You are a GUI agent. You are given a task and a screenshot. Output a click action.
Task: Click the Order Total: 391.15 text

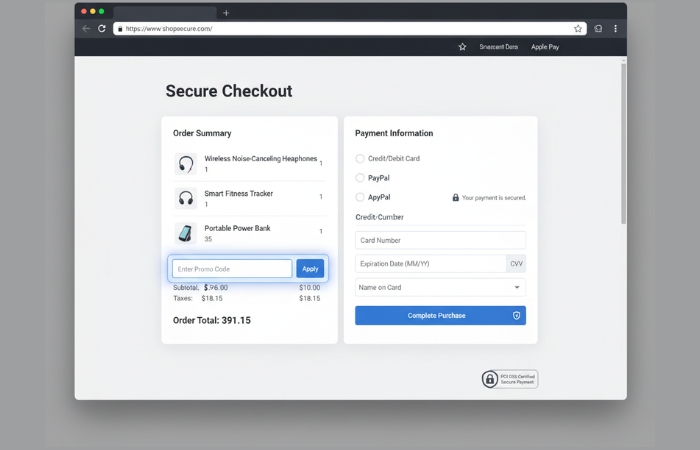coord(212,320)
